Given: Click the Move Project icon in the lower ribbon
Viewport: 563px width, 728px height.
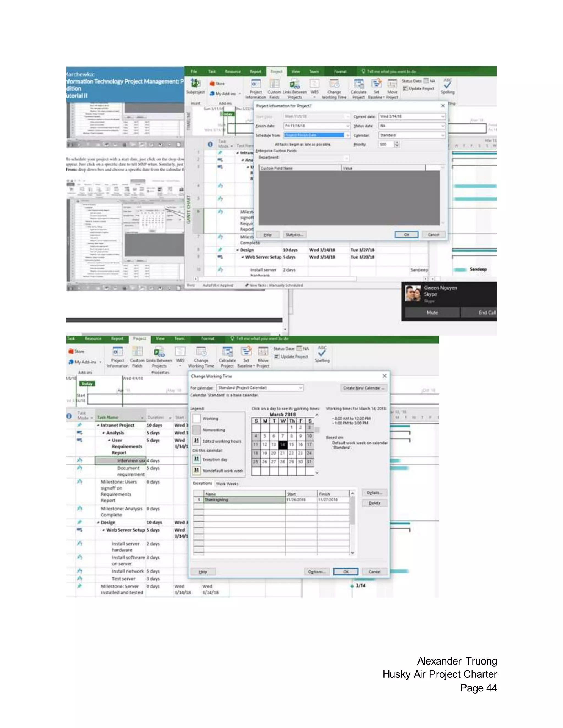Looking at the screenshot, I should (x=263, y=352).
